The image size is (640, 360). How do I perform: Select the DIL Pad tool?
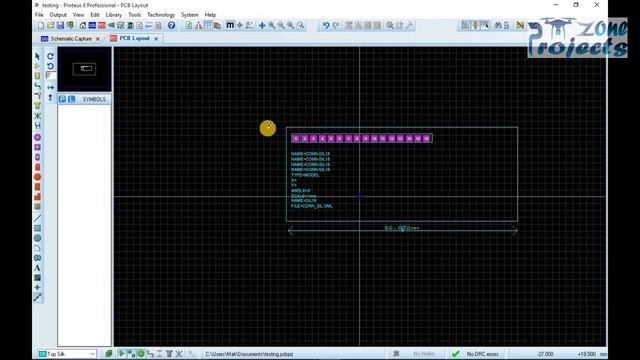pos(38,157)
